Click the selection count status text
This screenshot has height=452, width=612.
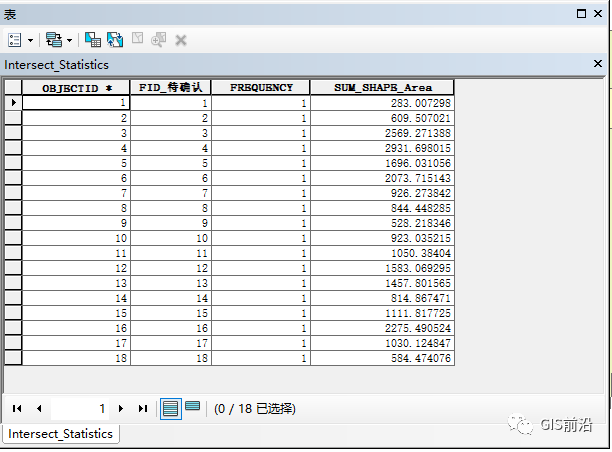click(254, 409)
